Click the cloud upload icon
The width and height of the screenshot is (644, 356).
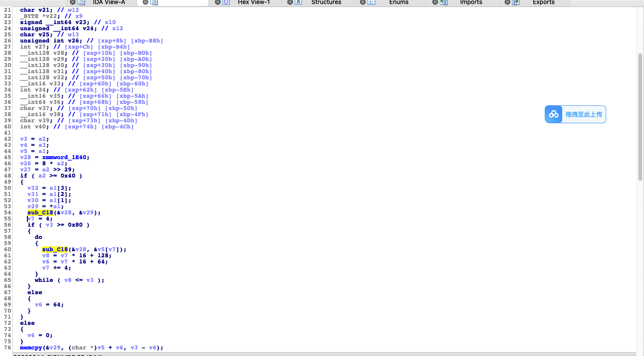[x=554, y=114]
